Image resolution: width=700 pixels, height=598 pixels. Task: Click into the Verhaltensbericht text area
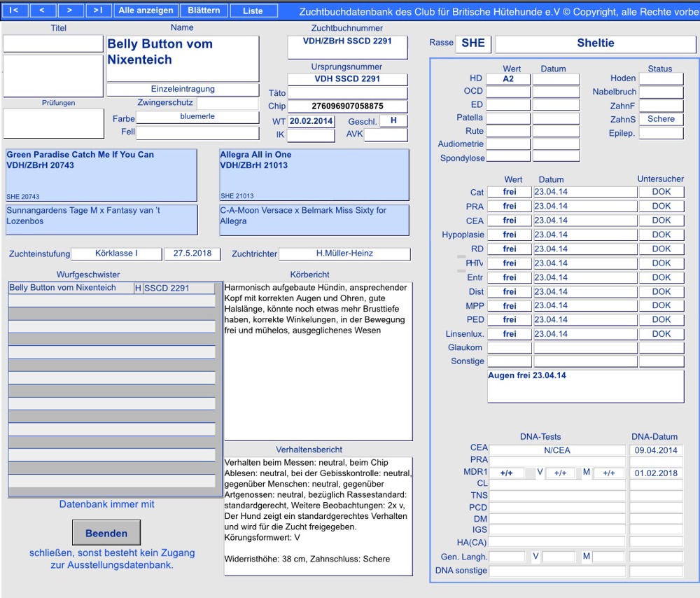coord(318,516)
